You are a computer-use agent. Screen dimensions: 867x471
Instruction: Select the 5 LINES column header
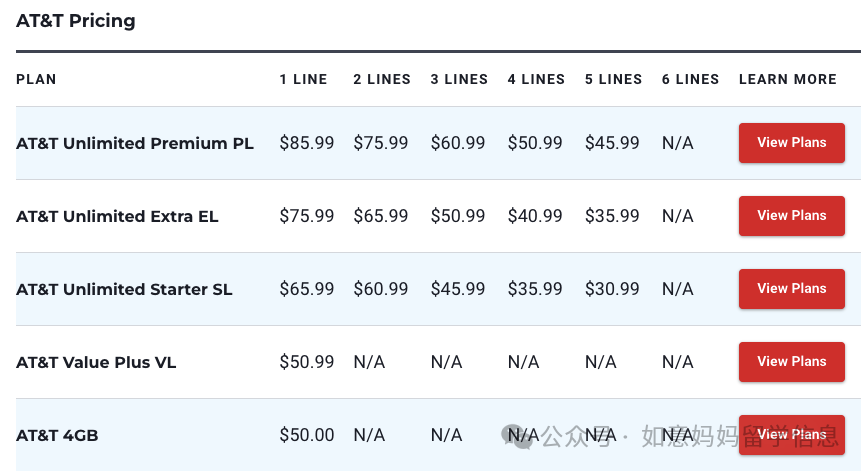pyautogui.click(x=613, y=79)
